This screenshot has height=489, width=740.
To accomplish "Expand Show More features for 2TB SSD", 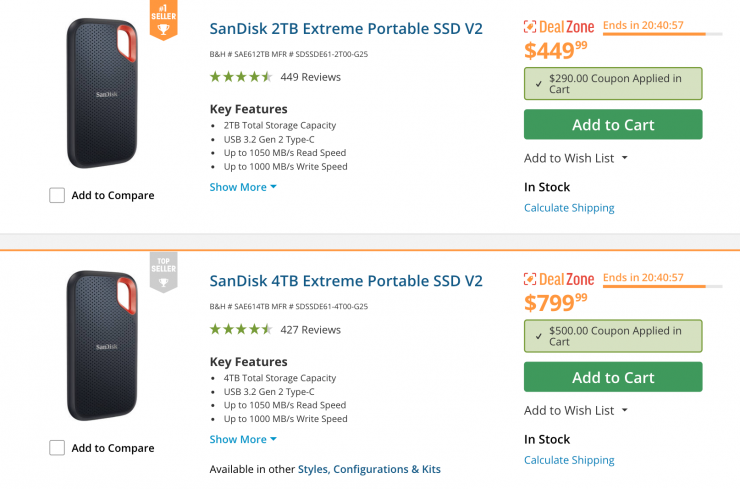I will coord(243,187).
